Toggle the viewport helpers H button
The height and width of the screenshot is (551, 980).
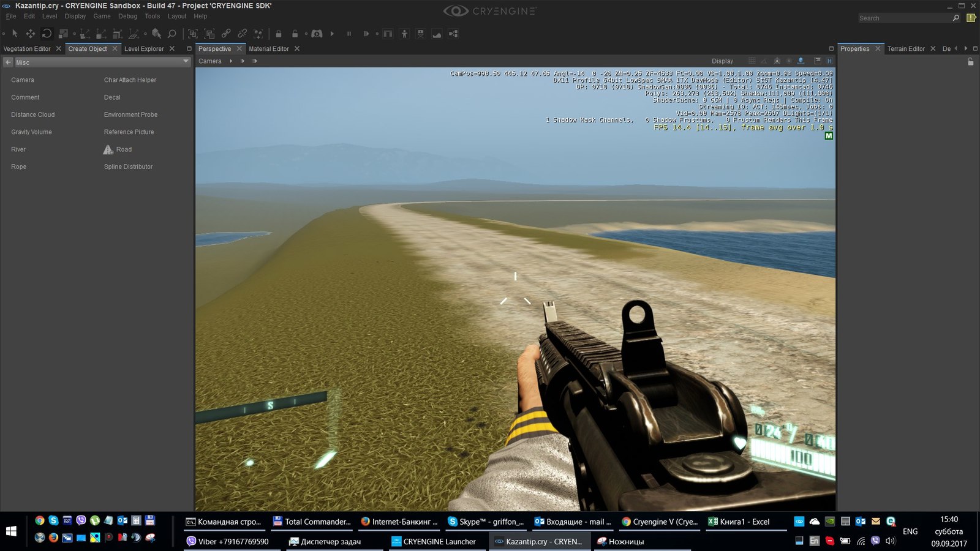pyautogui.click(x=829, y=61)
